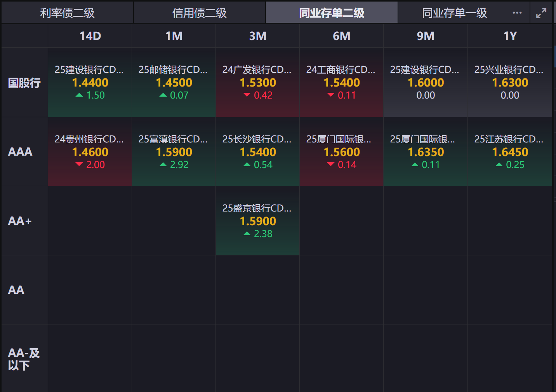Click the 14D column header

90,36
